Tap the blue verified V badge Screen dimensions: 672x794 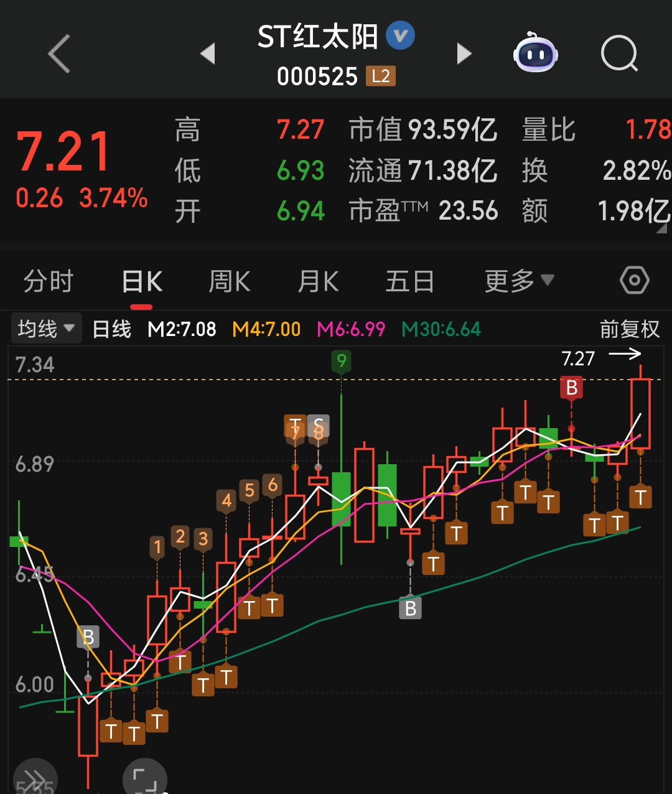point(400,36)
